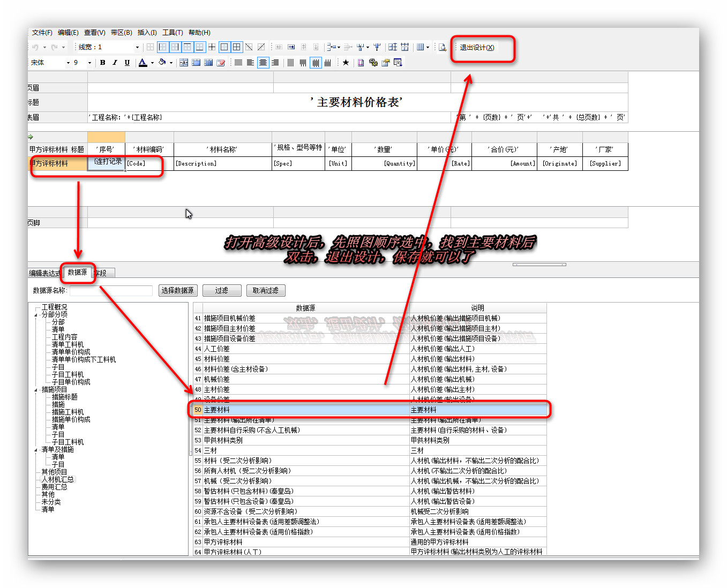Click the [Code] cell in design grid
This screenshot has height=588, width=727.
149,163
